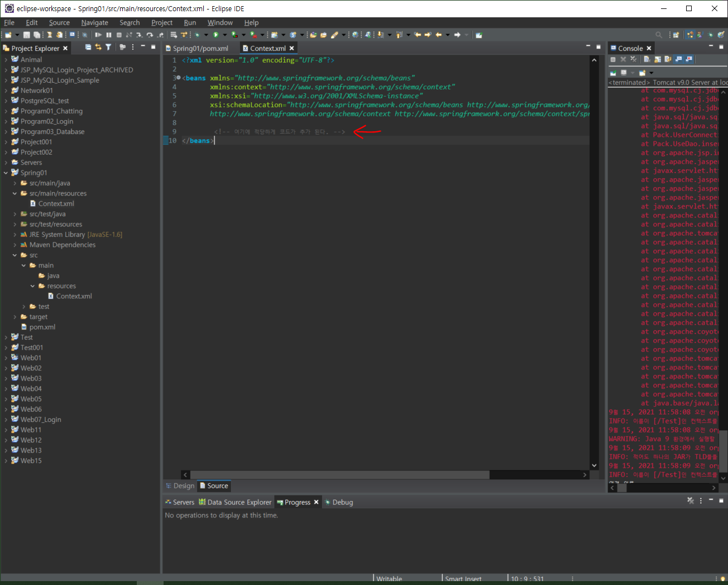
Task: Open the Run button dropdown arrow
Action: pyautogui.click(x=225, y=35)
